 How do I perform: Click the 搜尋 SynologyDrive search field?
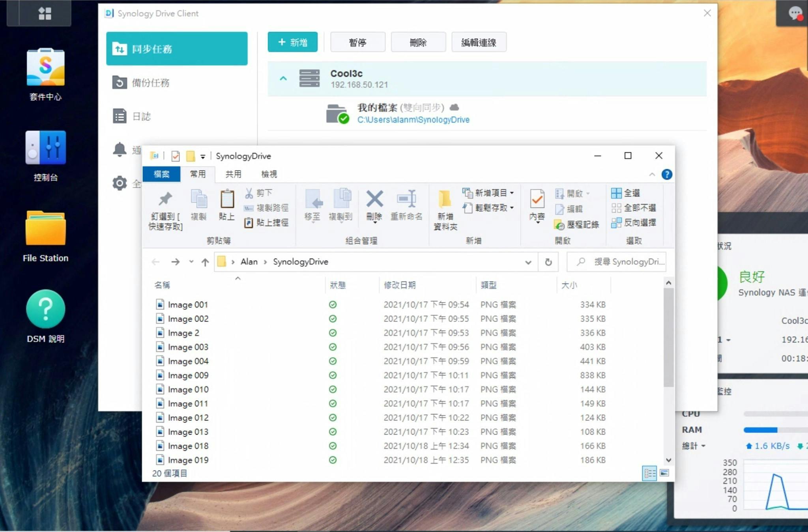pos(616,262)
